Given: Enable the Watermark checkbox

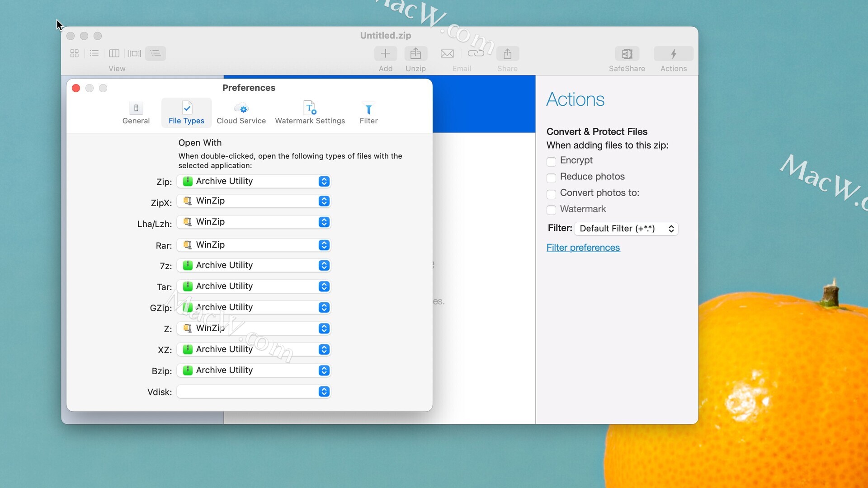Looking at the screenshot, I should pyautogui.click(x=551, y=210).
